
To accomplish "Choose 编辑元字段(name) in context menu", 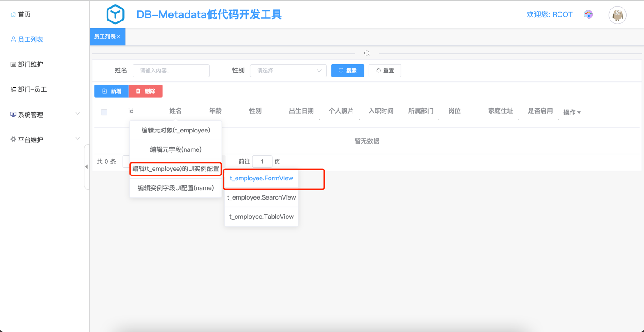I will 176,149.
